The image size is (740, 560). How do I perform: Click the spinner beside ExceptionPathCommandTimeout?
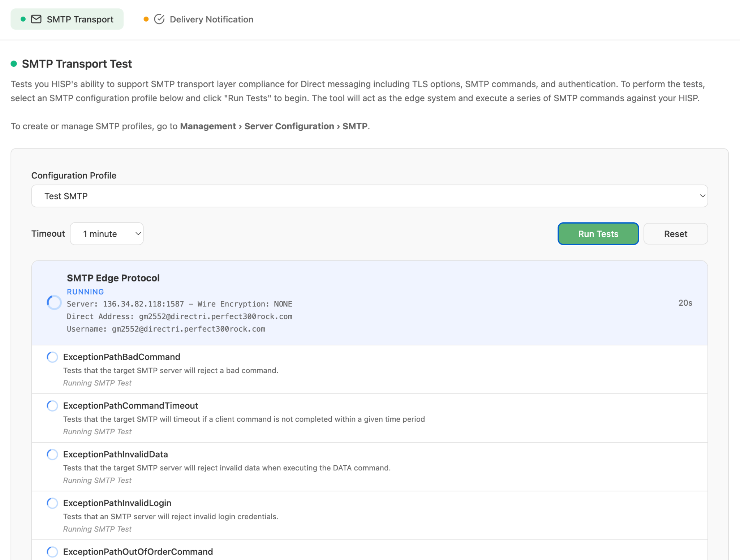pyautogui.click(x=52, y=406)
